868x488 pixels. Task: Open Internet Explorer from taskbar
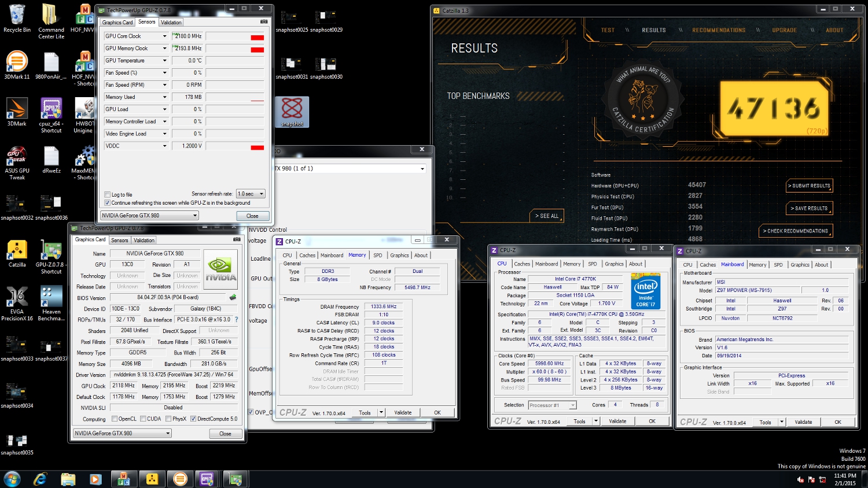[40, 479]
